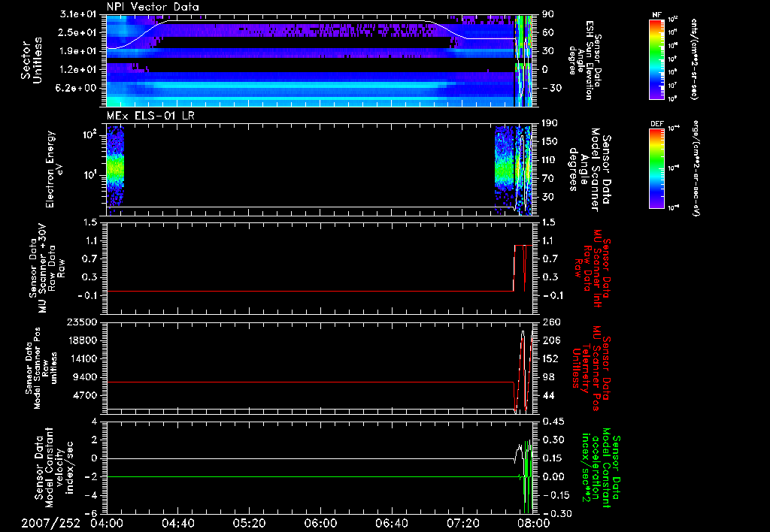Viewport: 770px width, 532px height.
Task: Click the red 'MU Scanner Inh Raw Data' label
Action: point(593,269)
